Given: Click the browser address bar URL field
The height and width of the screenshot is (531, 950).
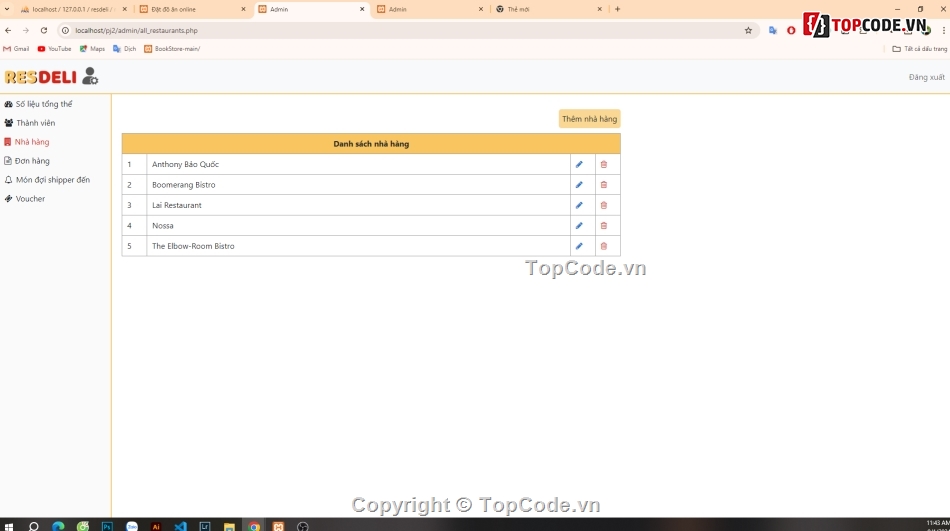Looking at the screenshot, I should point(400,30).
